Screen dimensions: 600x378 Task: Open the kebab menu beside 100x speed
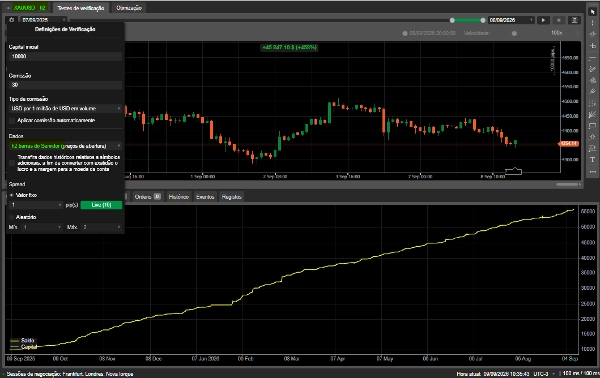[578, 33]
